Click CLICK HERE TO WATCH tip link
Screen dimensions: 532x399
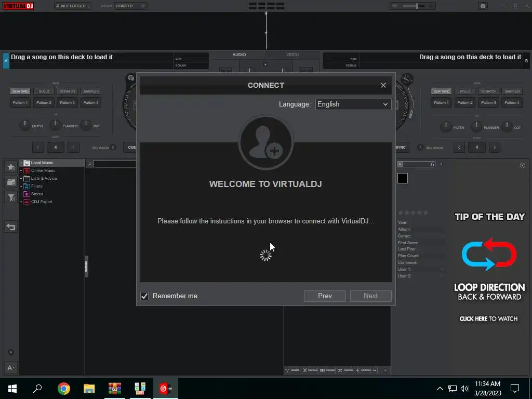pyautogui.click(x=488, y=319)
